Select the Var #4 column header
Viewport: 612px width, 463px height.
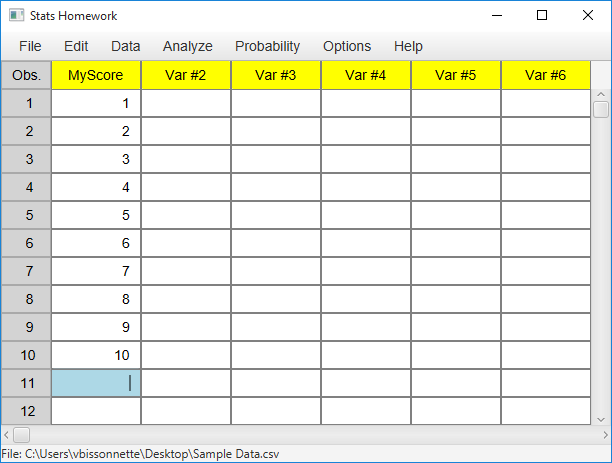pyautogui.click(x=366, y=75)
